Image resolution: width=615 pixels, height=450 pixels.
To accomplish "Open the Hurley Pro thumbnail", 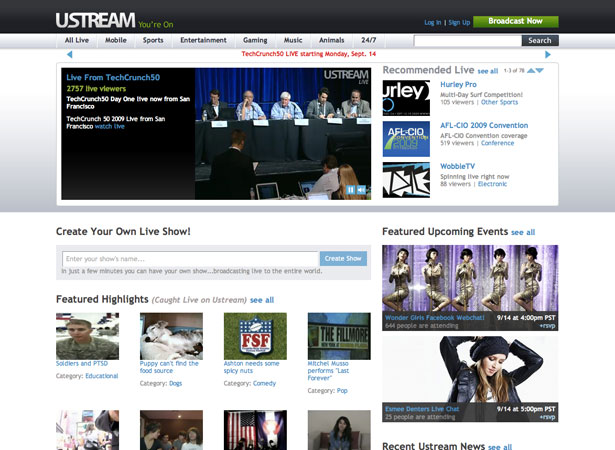I will [406, 98].
